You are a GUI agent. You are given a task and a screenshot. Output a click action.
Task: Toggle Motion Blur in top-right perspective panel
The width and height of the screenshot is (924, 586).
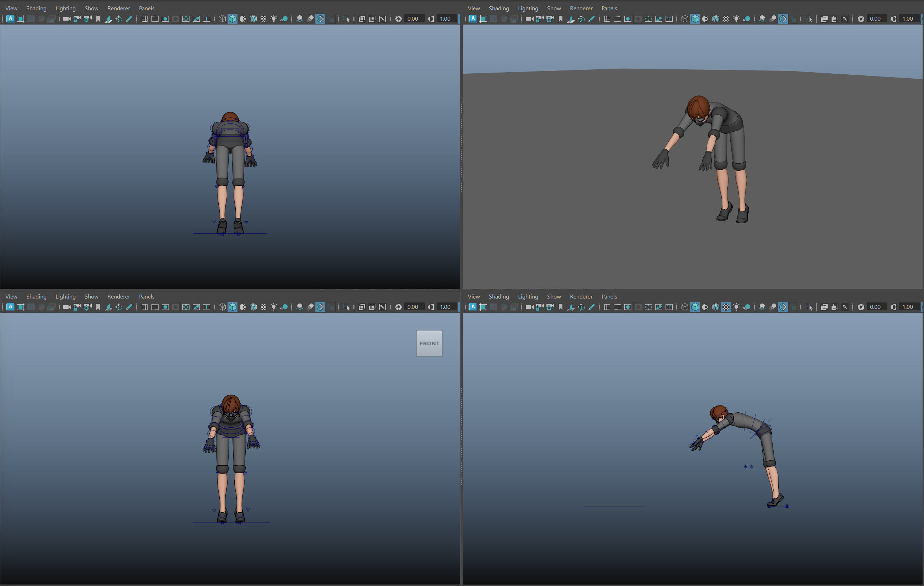pos(773,19)
